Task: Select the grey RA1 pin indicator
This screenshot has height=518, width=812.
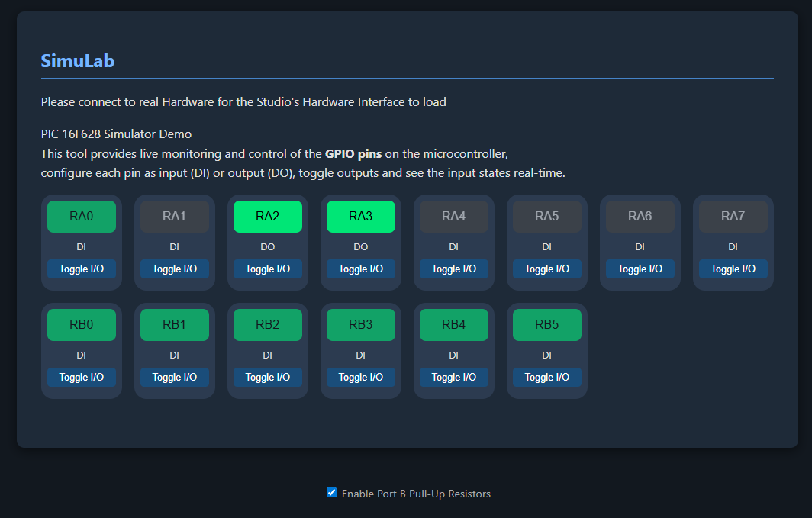Action: [175, 217]
